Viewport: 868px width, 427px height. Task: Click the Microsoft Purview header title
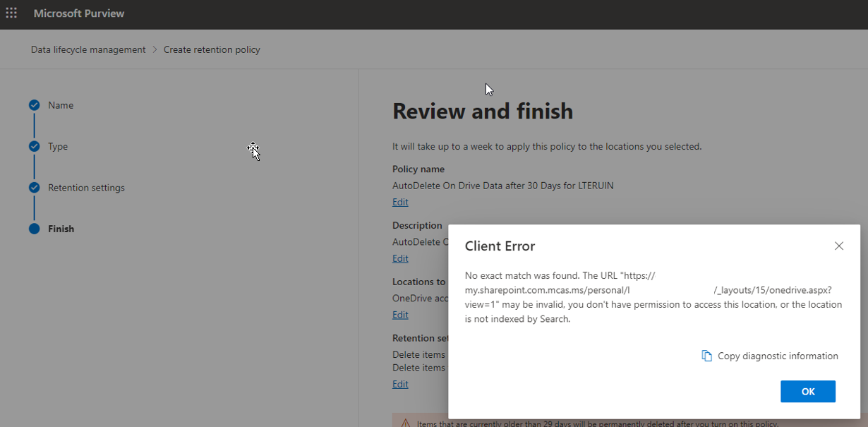point(79,13)
